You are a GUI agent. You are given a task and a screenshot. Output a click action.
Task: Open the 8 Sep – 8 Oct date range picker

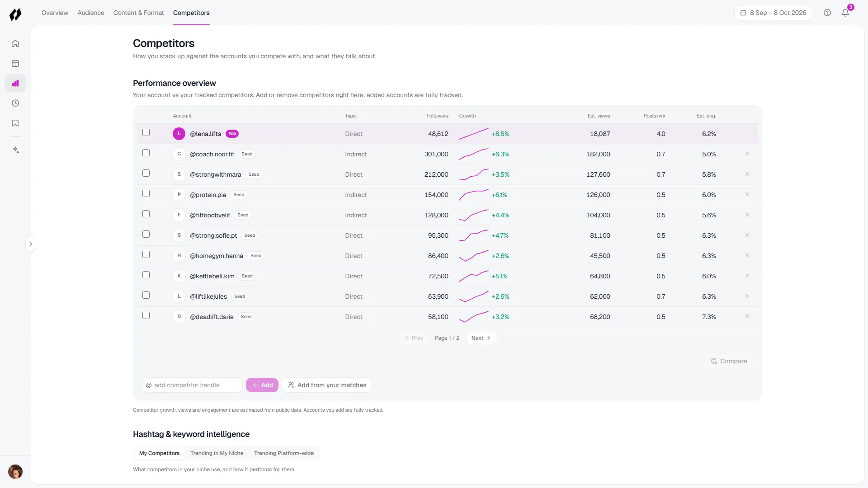click(x=773, y=13)
